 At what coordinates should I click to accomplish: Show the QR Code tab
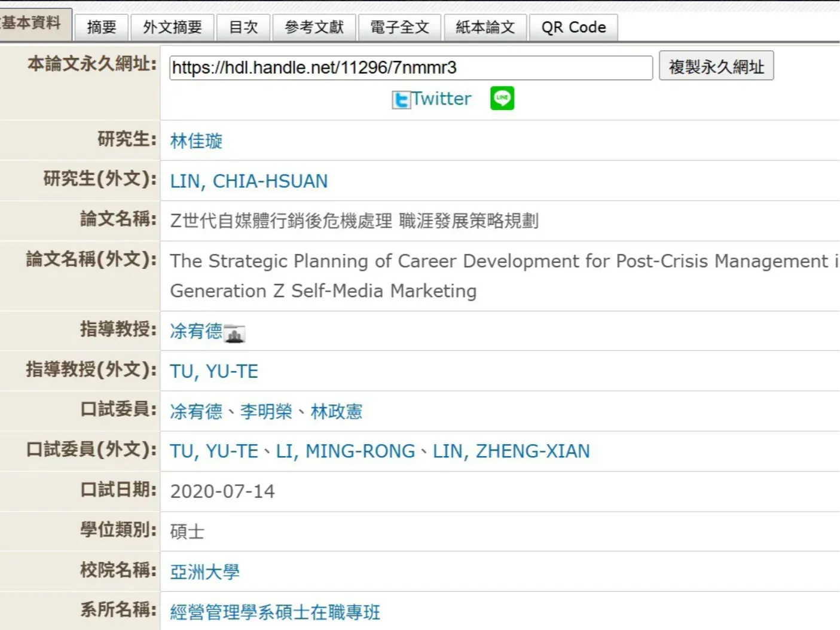coord(573,27)
